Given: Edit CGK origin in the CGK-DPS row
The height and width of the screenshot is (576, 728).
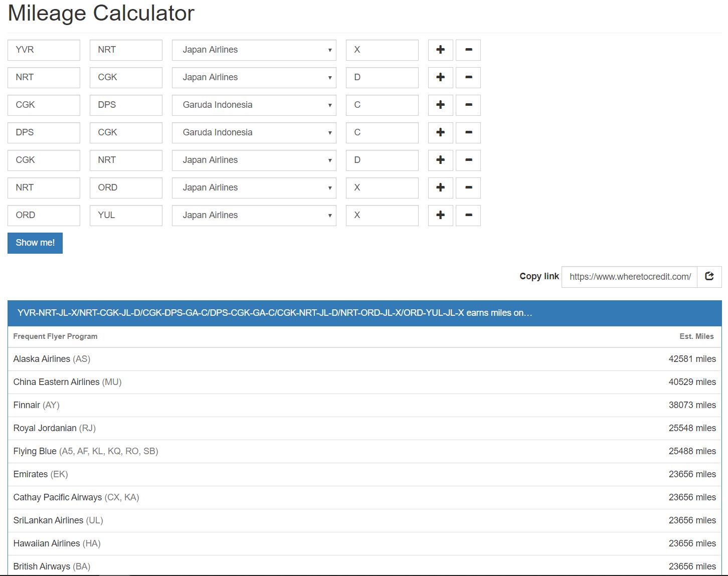Looking at the screenshot, I should 44,105.
